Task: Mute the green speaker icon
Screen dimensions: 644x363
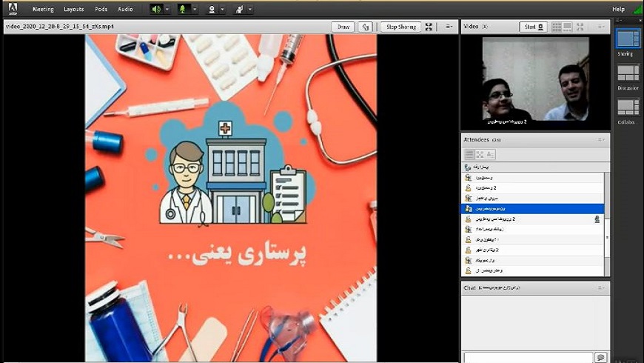Action: (156, 9)
